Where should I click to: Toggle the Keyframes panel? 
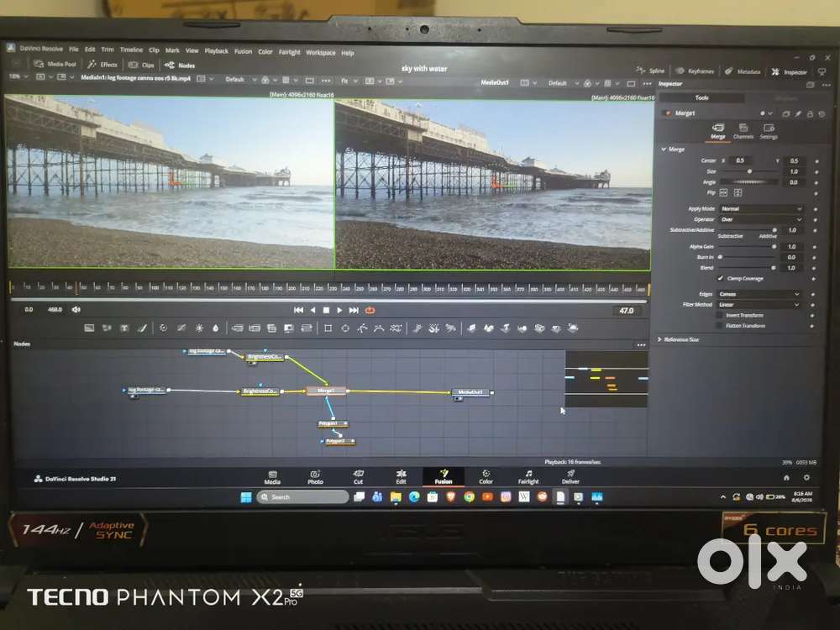(x=695, y=71)
